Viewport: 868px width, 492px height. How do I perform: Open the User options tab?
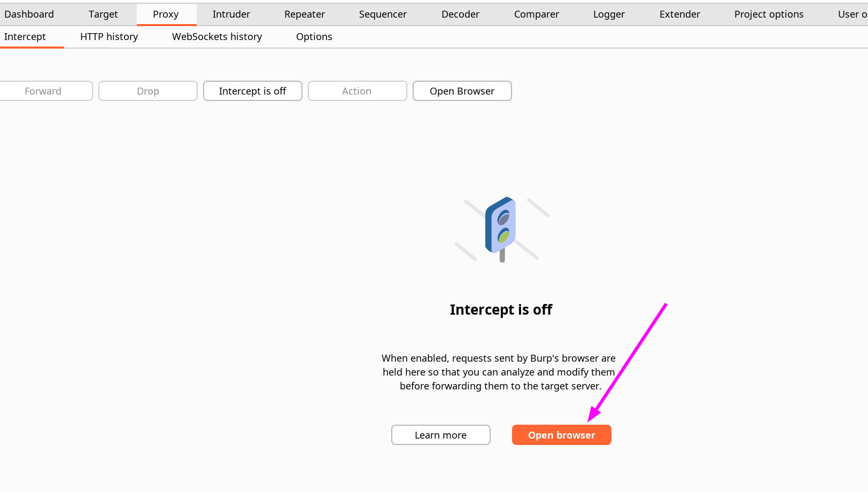point(852,14)
